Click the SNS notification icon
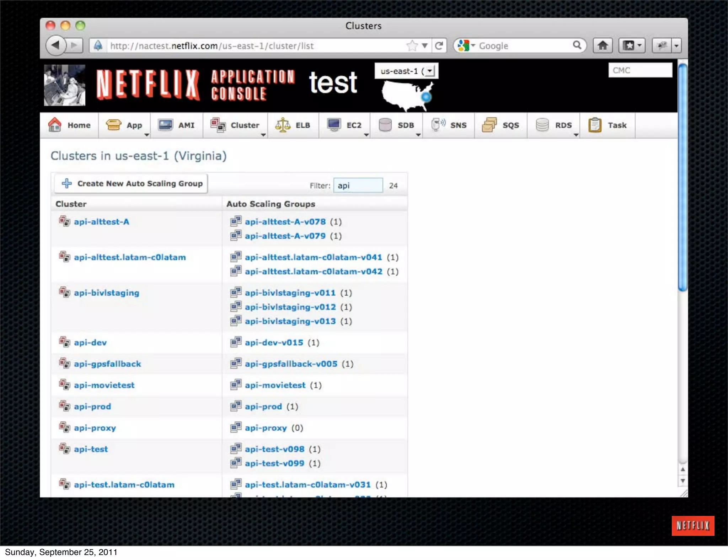The width and height of the screenshot is (728, 560). [x=438, y=125]
